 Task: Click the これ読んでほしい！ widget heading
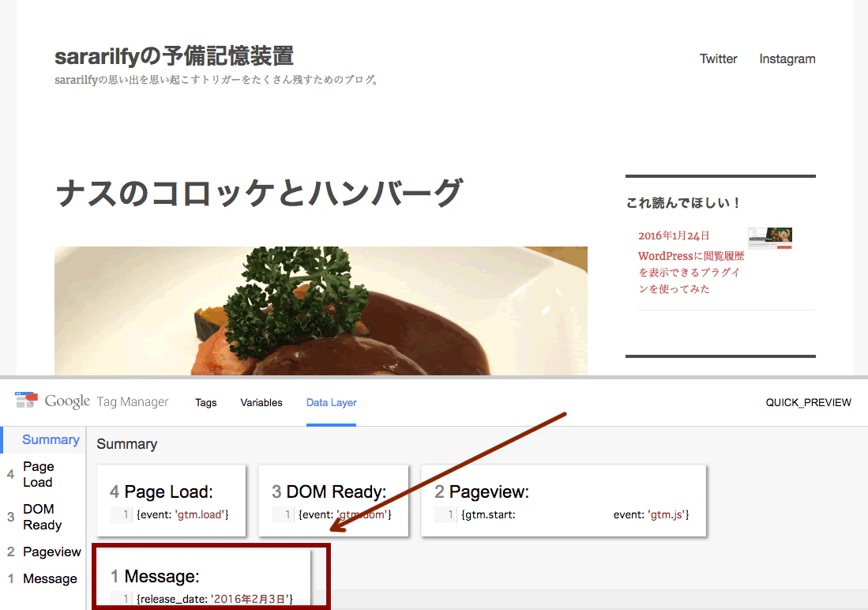684,203
